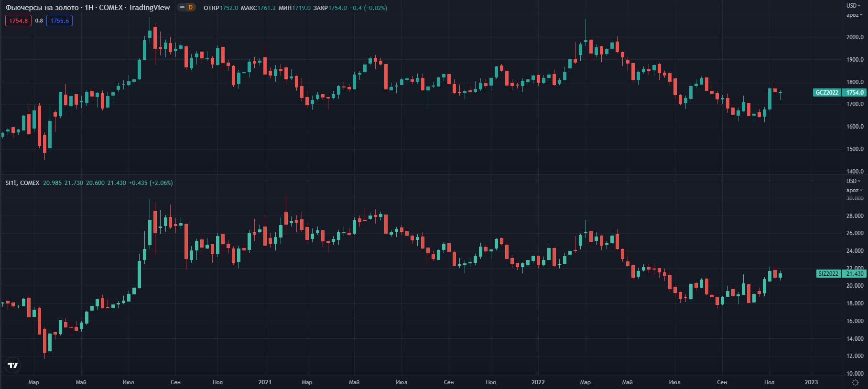Click the close value 1754.0

[337, 8]
